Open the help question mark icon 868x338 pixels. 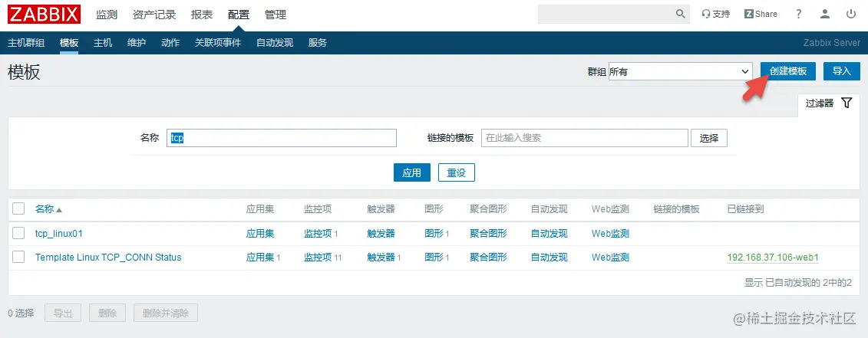click(798, 15)
